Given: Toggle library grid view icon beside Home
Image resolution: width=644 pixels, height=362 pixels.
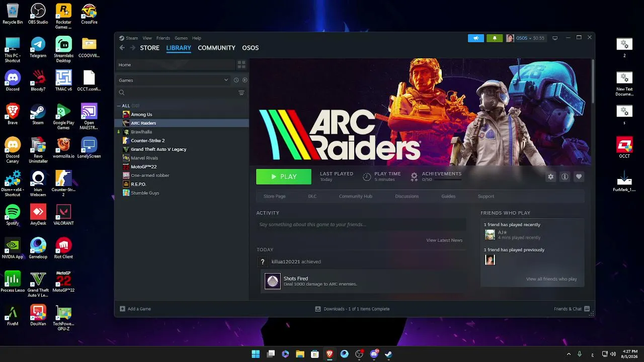Looking at the screenshot, I should click(x=242, y=65).
